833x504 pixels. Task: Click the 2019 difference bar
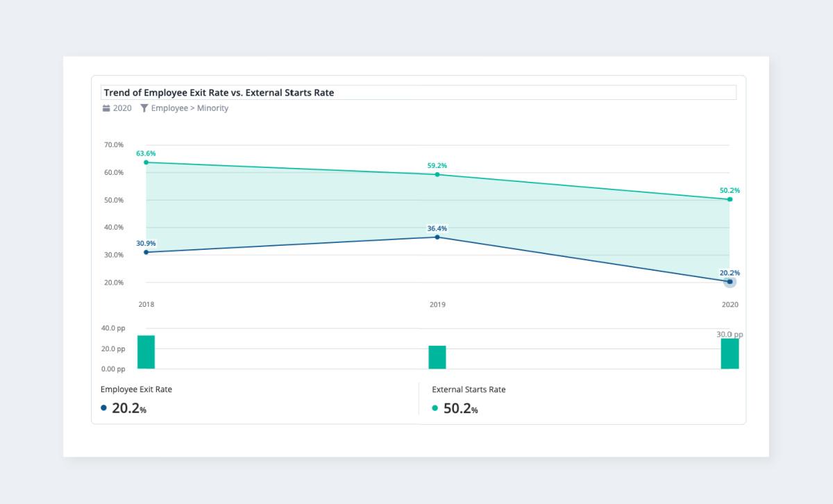pos(437,357)
